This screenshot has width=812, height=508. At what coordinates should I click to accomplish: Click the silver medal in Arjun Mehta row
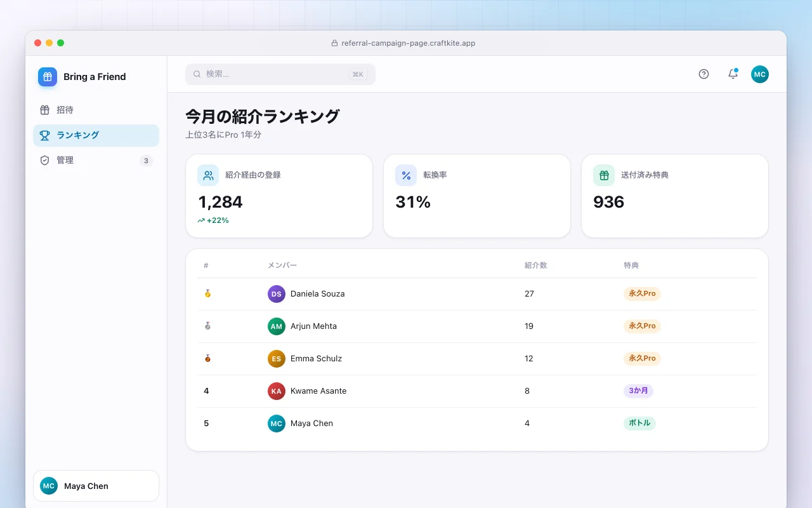[x=207, y=326]
